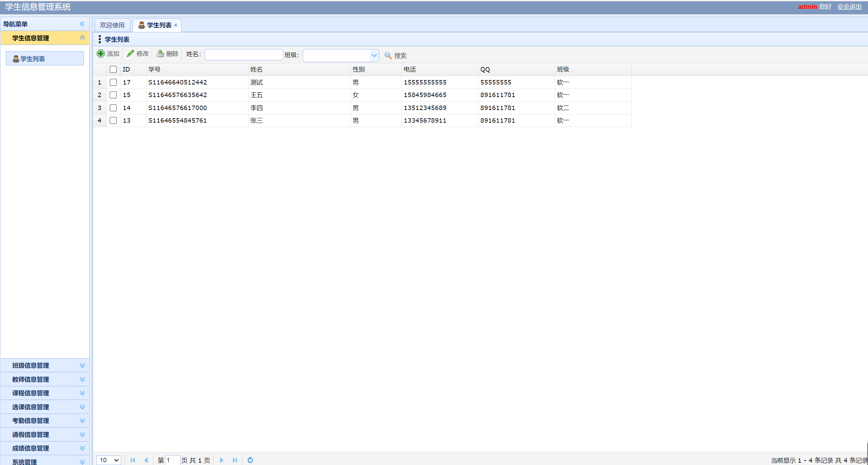Click phone number 13512345689

(425, 108)
